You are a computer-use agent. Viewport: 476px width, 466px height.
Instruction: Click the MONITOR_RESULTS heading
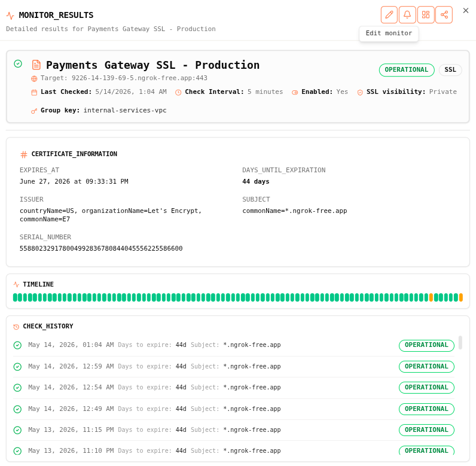(56, 15)
